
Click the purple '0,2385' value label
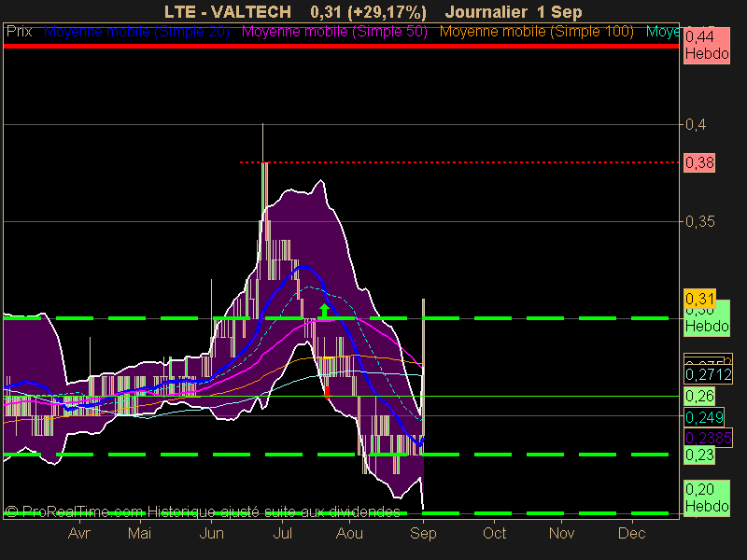[708, 437]
